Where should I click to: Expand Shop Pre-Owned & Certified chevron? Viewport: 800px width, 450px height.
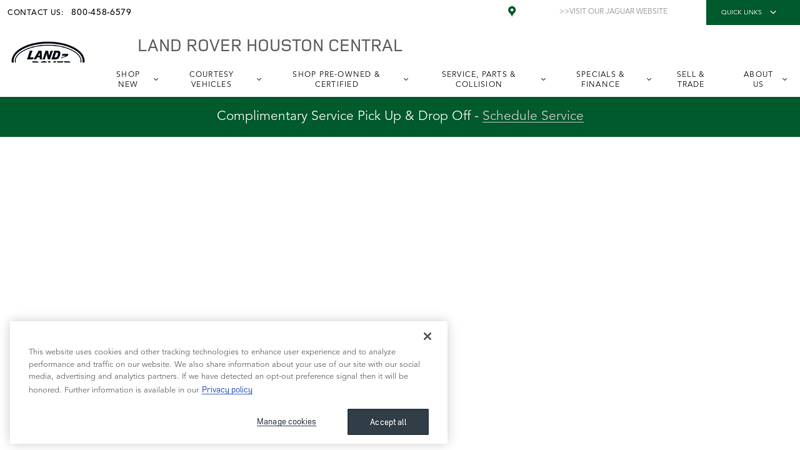tap(406, 80)
